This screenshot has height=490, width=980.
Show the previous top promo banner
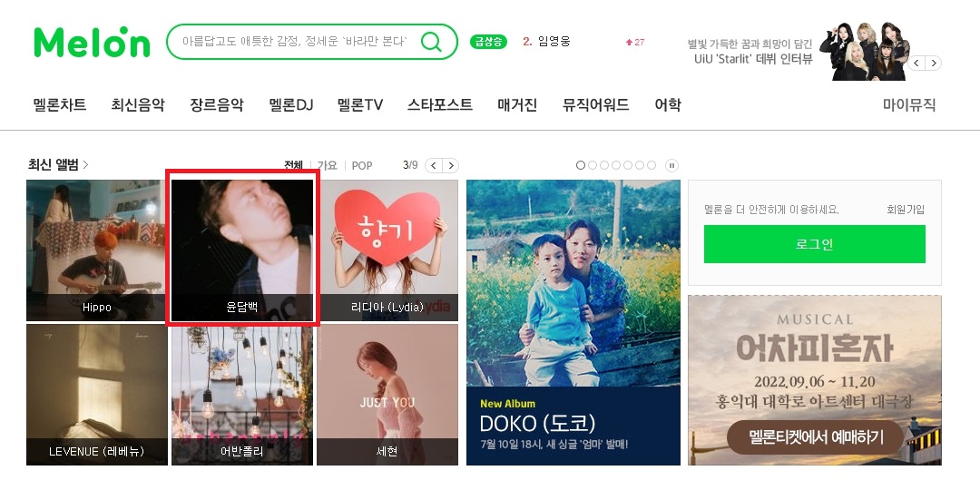pyautogui.click(x=916, y=64)
